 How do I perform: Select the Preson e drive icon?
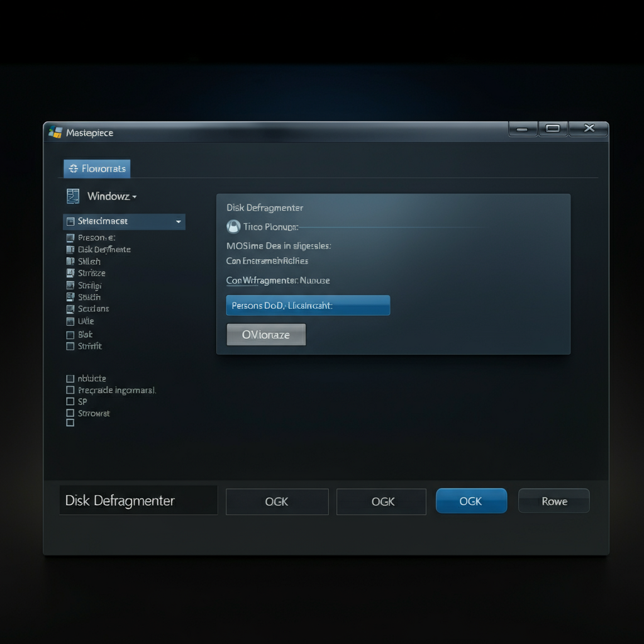pyautogui.click(x=70, y=237)
